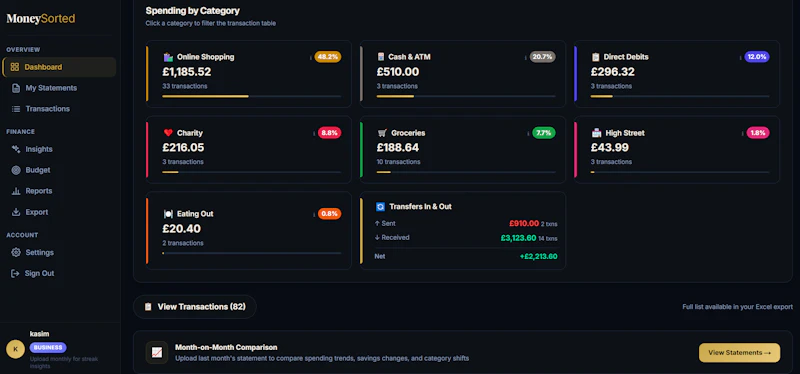
Task: Click the Direct Debits clipboard icon
Action: tap(595, 57)
